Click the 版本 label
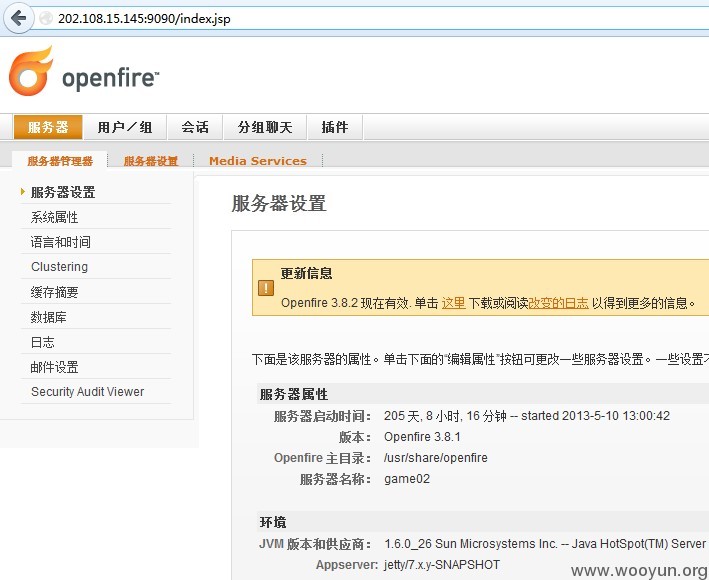Screen dimensions: 709x580 point(355,437)
